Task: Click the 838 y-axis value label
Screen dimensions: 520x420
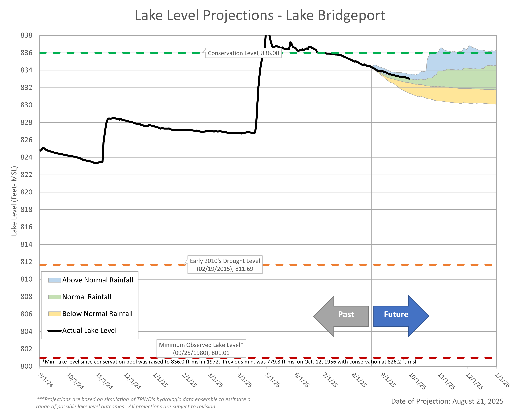Action: [x=26, y=36]
